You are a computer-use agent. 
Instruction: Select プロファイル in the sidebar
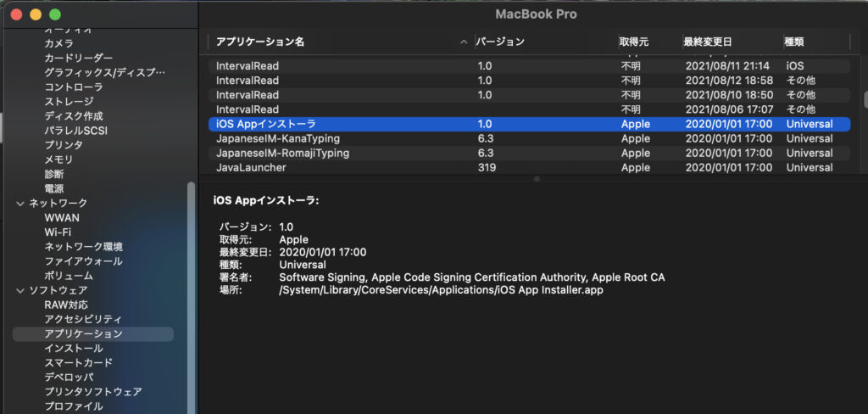74,406
